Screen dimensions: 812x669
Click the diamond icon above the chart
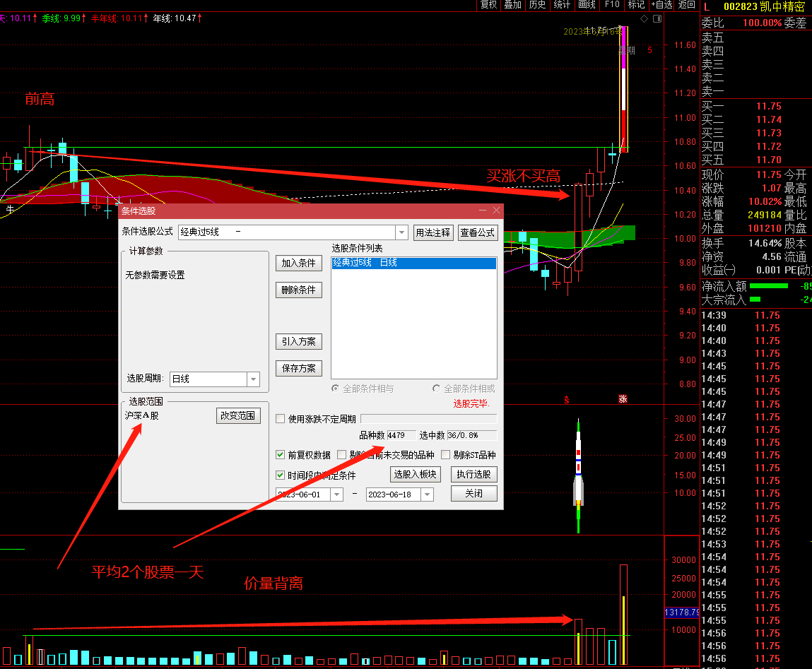coord(644,18)
